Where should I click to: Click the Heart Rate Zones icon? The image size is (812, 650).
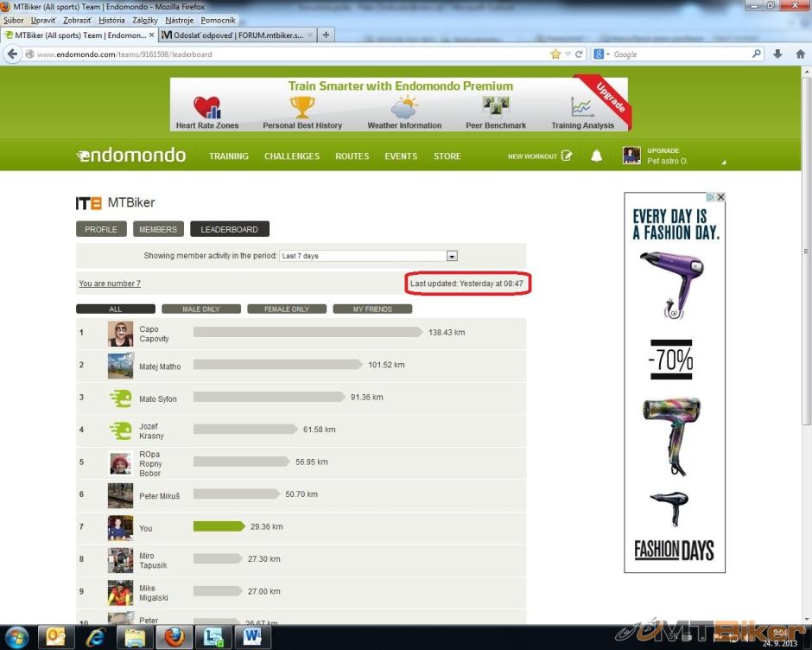pos(206,108)
